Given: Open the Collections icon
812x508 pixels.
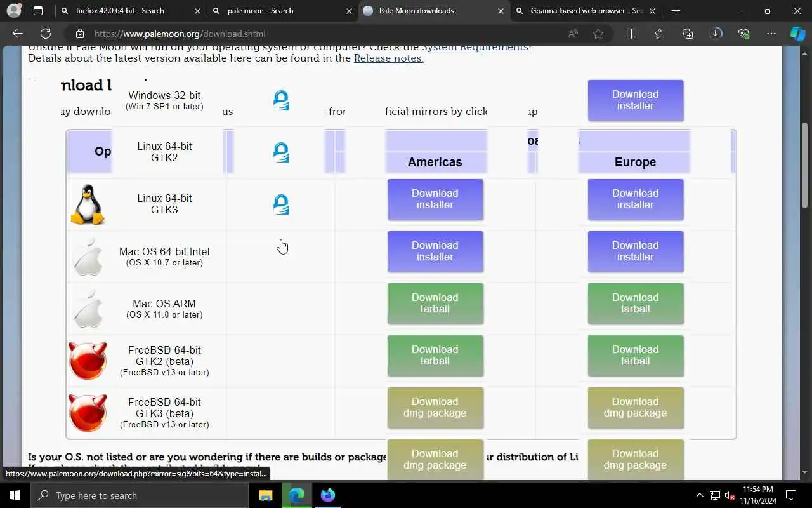Looking at the screenshot, I should [x=688, y=34].
